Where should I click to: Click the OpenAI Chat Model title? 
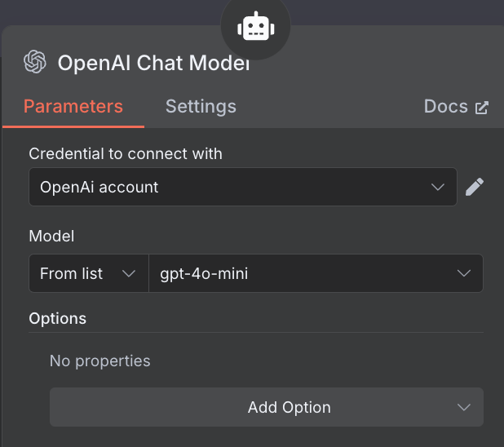pos(153,63)
